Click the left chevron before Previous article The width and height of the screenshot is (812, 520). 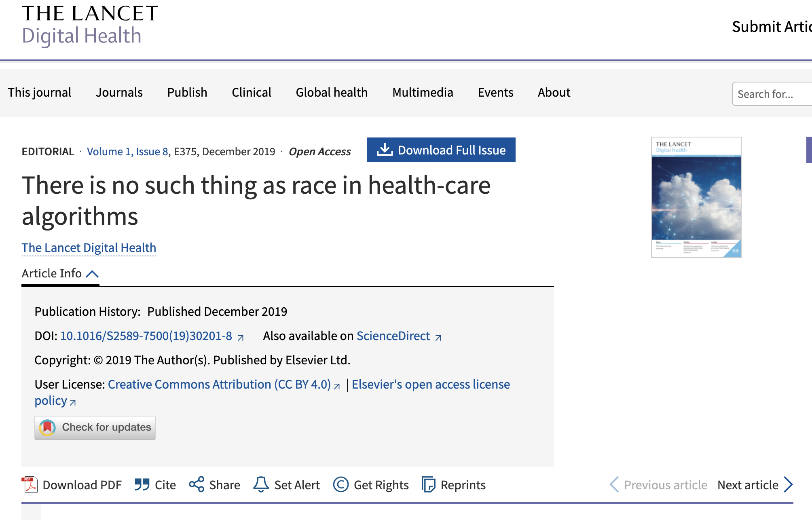[x=614, y=484]
